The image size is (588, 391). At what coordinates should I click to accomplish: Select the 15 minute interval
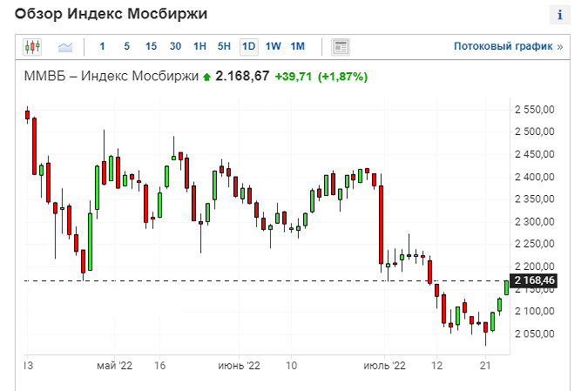tap(151, 46)
